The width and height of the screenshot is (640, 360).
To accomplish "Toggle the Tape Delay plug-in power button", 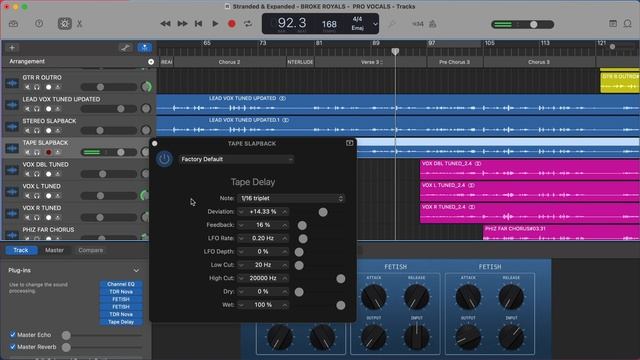I will click(164, 159).
